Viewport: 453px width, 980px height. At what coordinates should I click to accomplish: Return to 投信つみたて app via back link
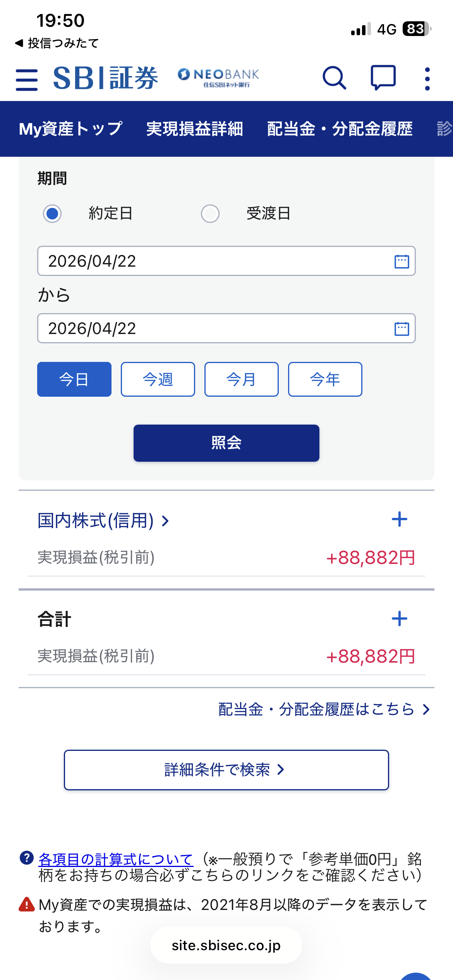tap(57, 43)
